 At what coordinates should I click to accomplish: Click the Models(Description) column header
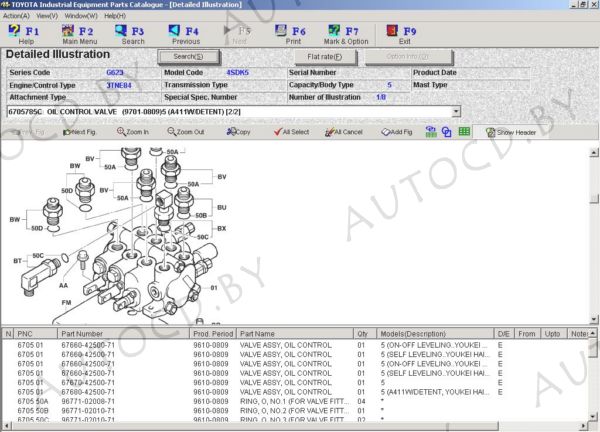coord(435,334)
